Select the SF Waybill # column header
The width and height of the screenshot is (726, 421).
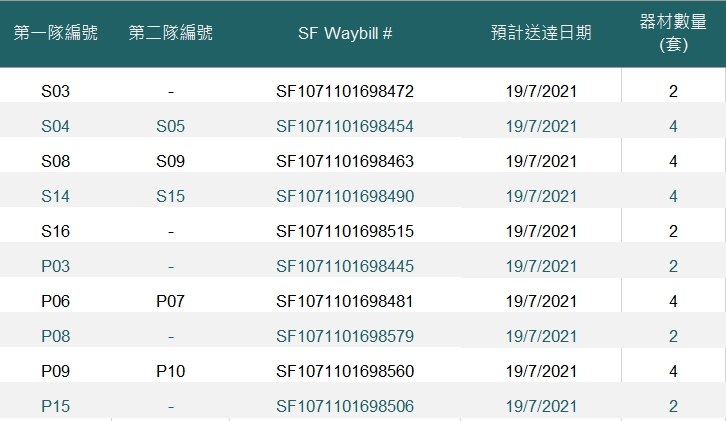tap(345, 33)
